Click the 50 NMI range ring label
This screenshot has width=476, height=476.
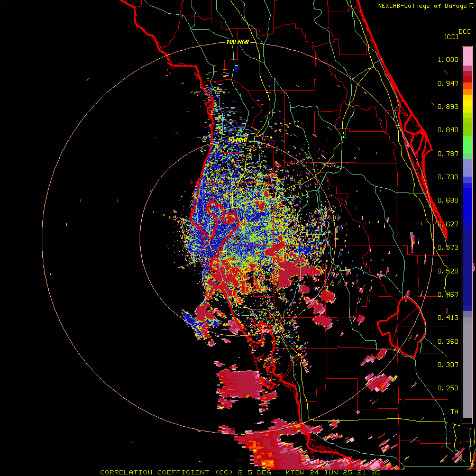[x=237, y=139]
